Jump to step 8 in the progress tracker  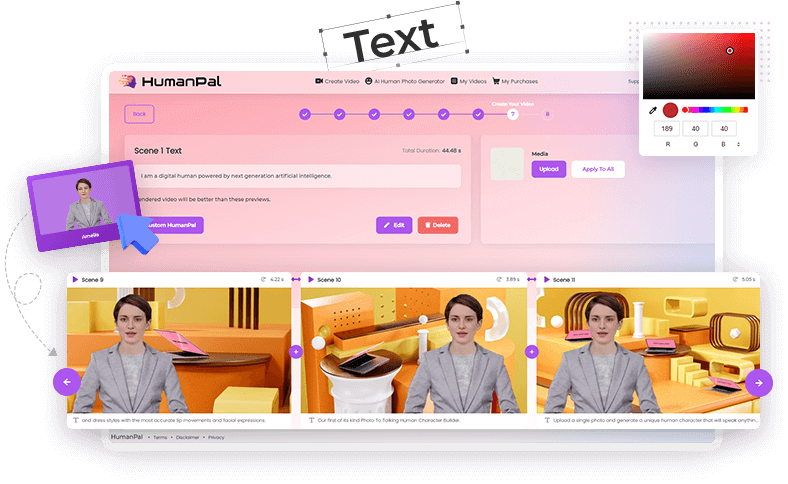[547, 114]
